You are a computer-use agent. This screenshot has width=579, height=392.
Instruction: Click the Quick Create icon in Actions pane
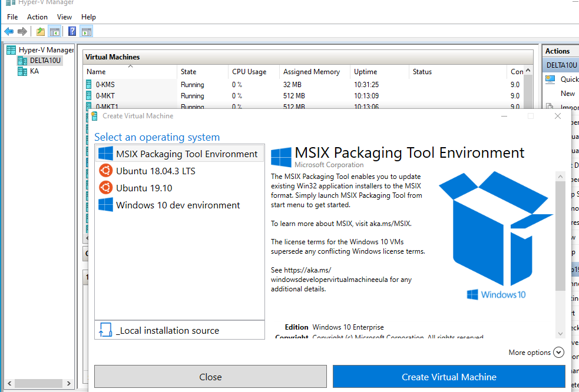coord(550,79)
